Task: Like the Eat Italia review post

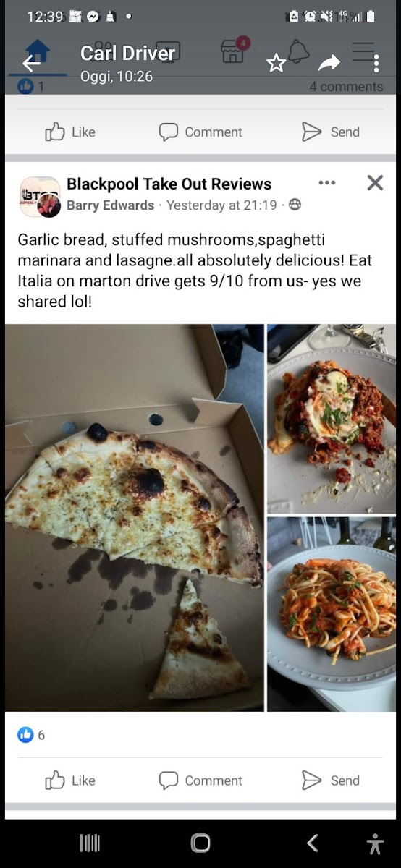Action: click(x=70, y=780)
